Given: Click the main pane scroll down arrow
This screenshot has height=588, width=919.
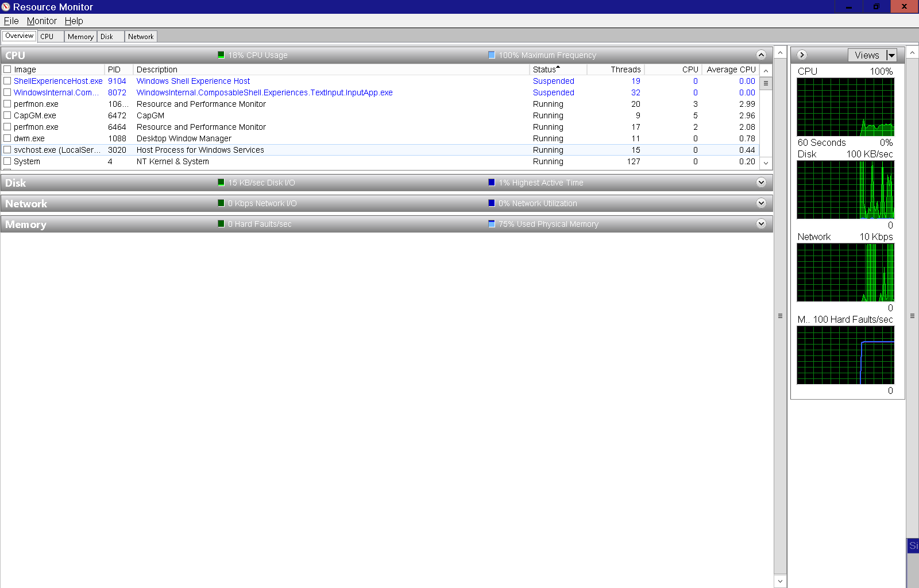Looking at the screenshot, I should (x=780, y=581).
